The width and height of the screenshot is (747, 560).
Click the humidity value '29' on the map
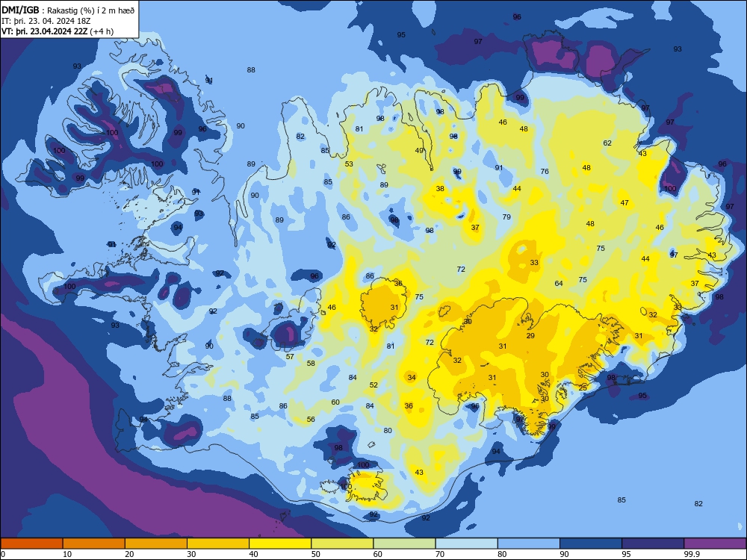530,336
